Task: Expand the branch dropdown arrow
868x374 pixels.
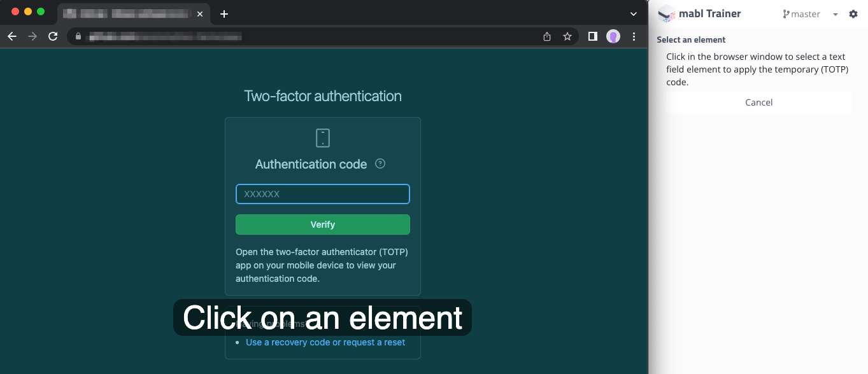Action: coord(836,15)
